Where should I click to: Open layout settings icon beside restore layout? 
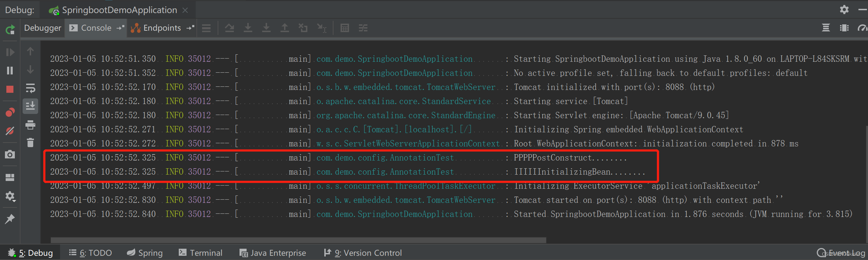tap(844, 28)
